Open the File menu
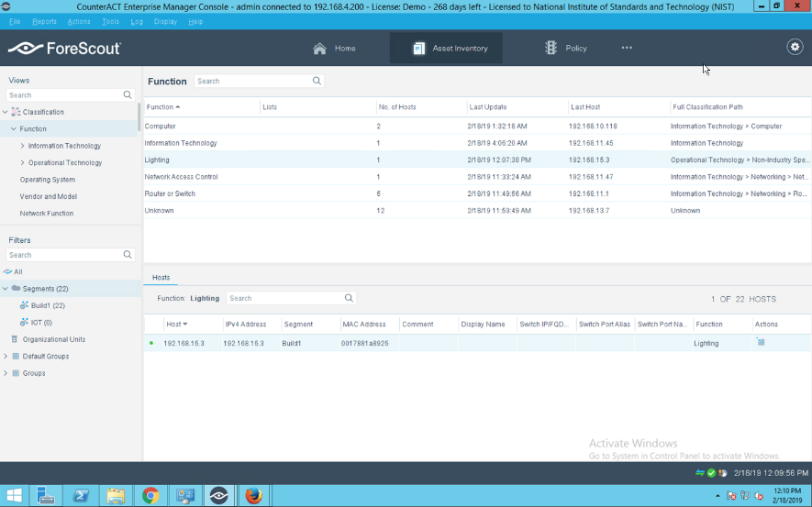Screen dimensions: 812x507 point(15,22)
